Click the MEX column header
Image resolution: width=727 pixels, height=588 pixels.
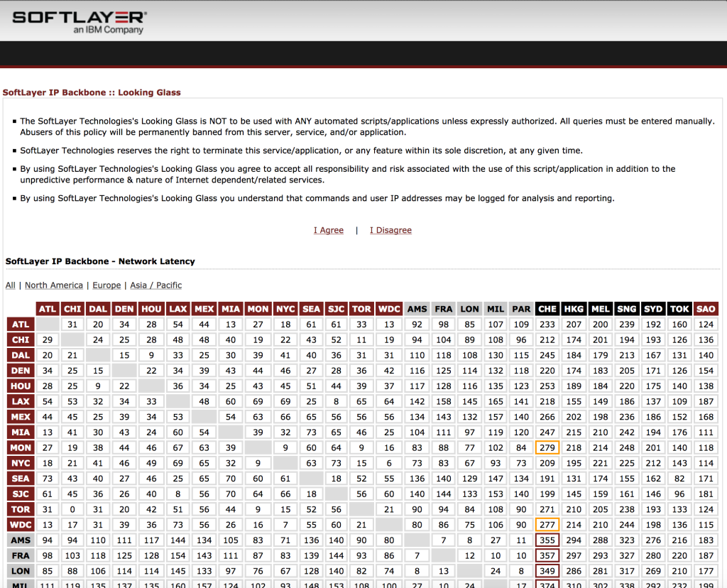pos(204,309)
